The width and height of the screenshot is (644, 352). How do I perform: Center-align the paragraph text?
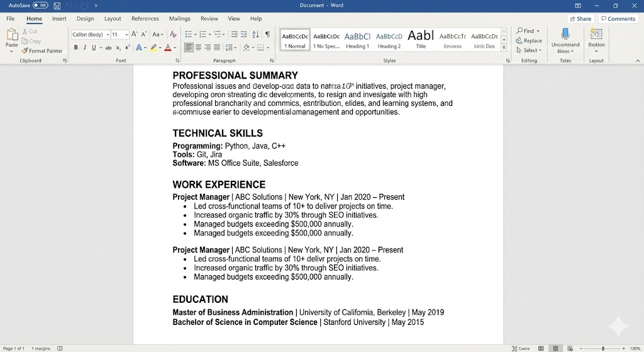point(199,48)
